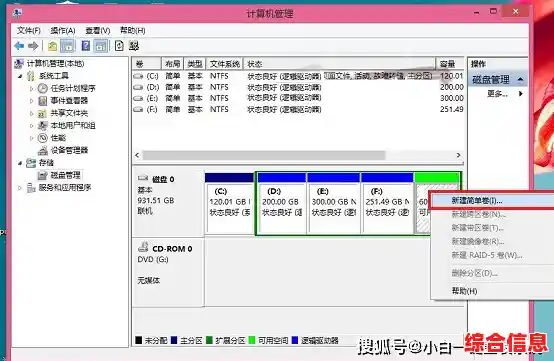Open the 查看(V) menu

click(98, 31)
